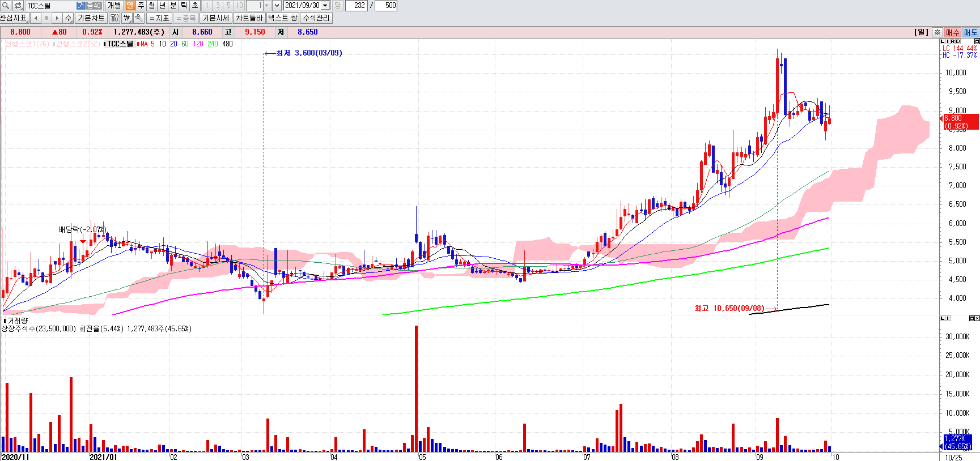Maximize the volume chart pane
Screen dimensions: 980x461
click(x=972, y=318)
